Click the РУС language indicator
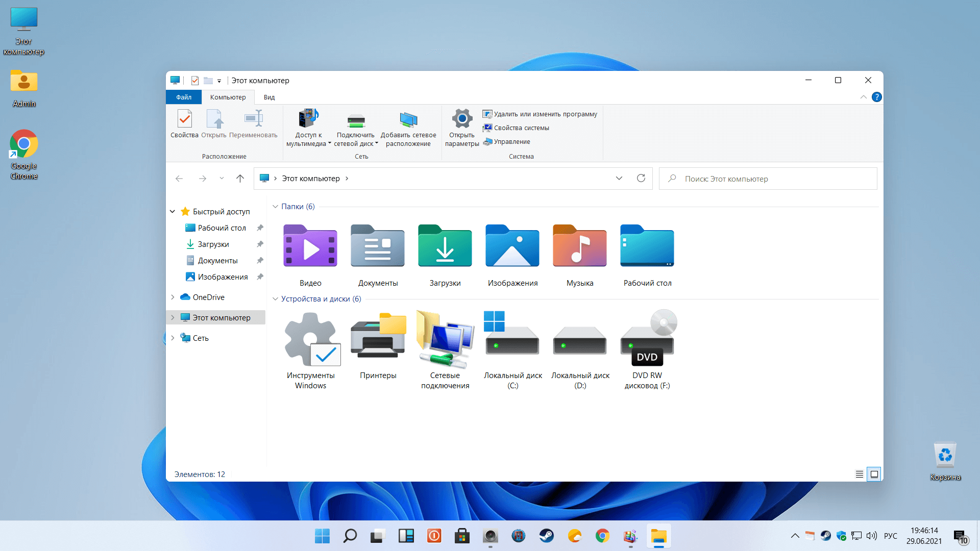The height and width of the screenshot is (551, 980). click(x=891, y=536)
